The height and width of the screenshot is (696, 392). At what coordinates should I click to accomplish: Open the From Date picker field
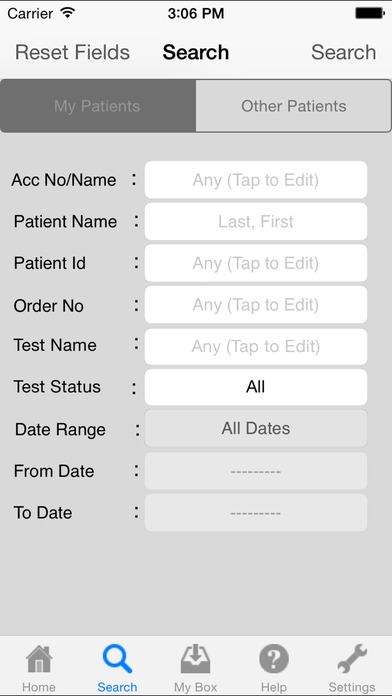[256, 471]
